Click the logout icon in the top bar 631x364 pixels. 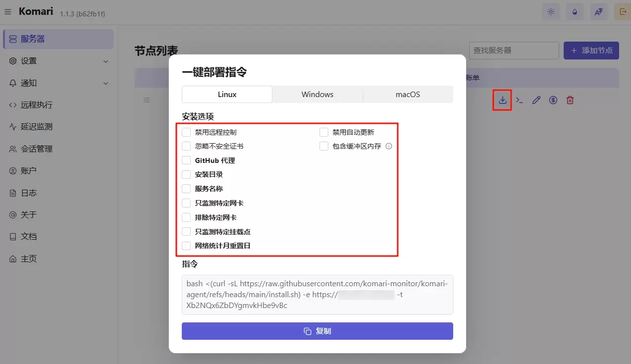click(623, 12)
